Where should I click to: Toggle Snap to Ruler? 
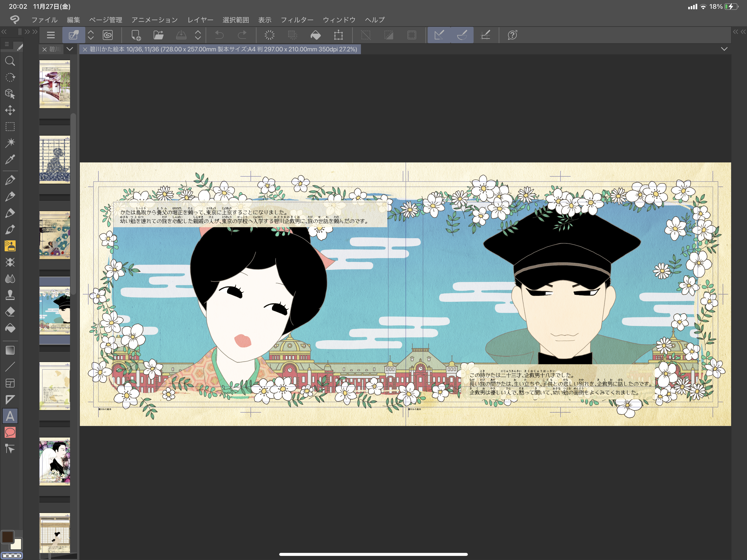[x=439, y=35]
